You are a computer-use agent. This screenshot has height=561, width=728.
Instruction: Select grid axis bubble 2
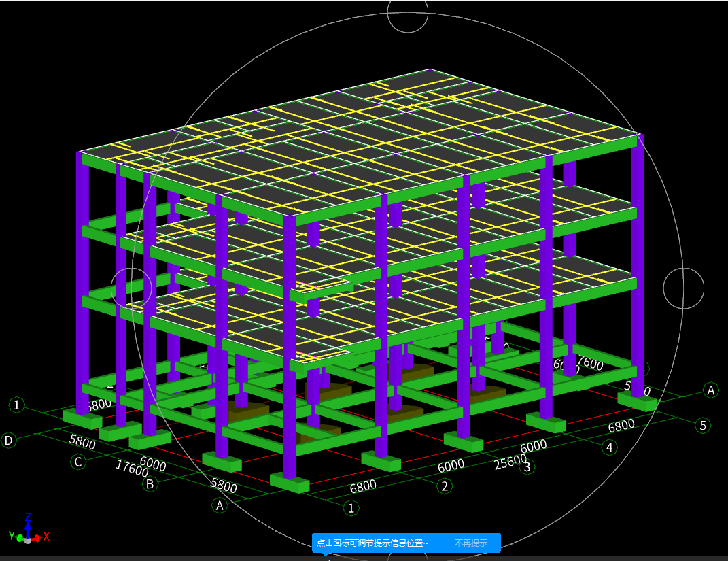(444, 486)
